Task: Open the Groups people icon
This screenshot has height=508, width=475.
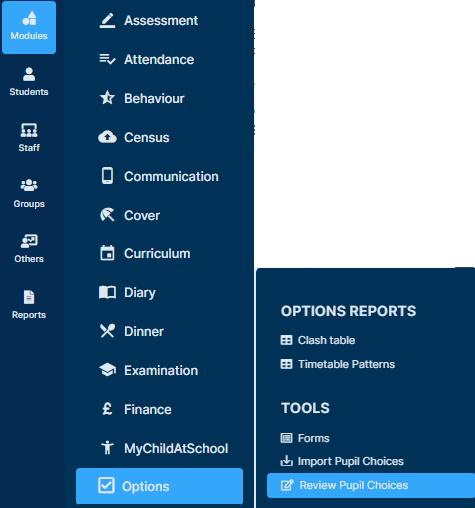Action: (x=29, y=185)
